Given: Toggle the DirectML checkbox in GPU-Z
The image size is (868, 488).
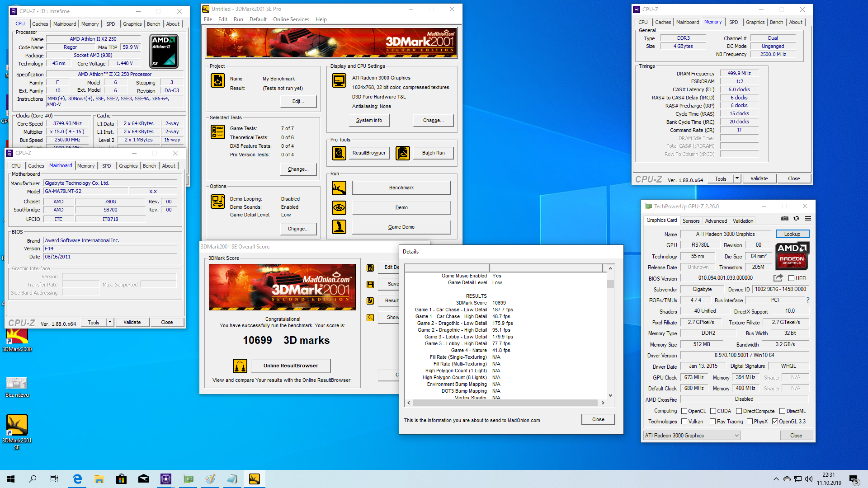Looking at the screenshot, I should pos(782,411).
